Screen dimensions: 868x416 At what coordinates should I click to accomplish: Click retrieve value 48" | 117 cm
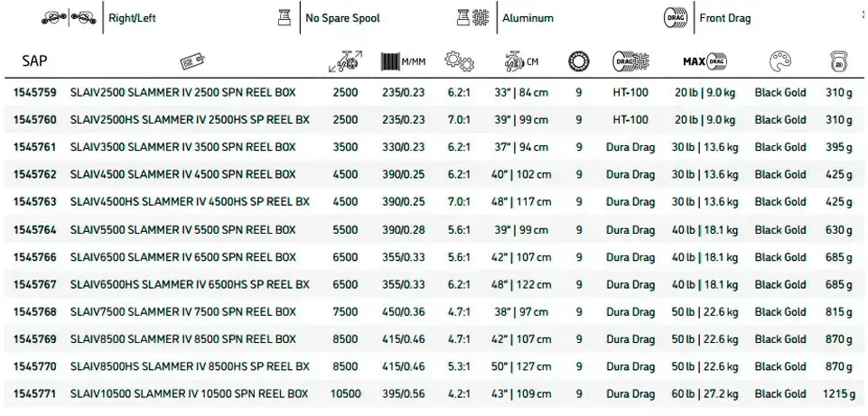tap(521, 202)
